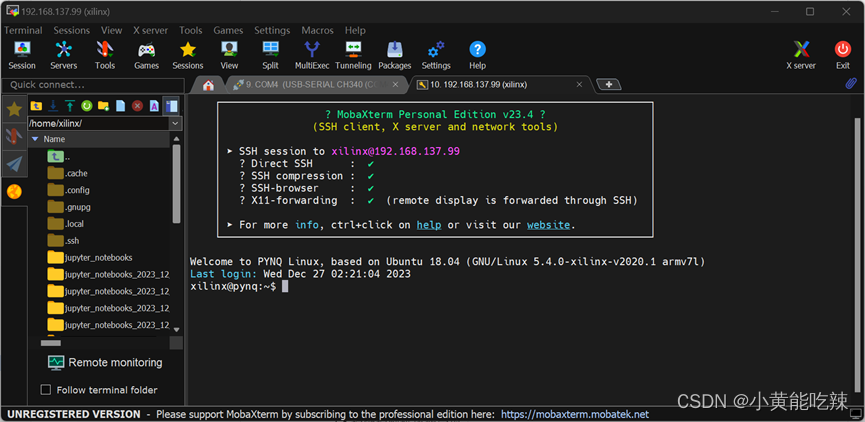This screenshot has height=422, width=865.
Task: Click the Remote monitoring icon
Action: click(56, 362)
